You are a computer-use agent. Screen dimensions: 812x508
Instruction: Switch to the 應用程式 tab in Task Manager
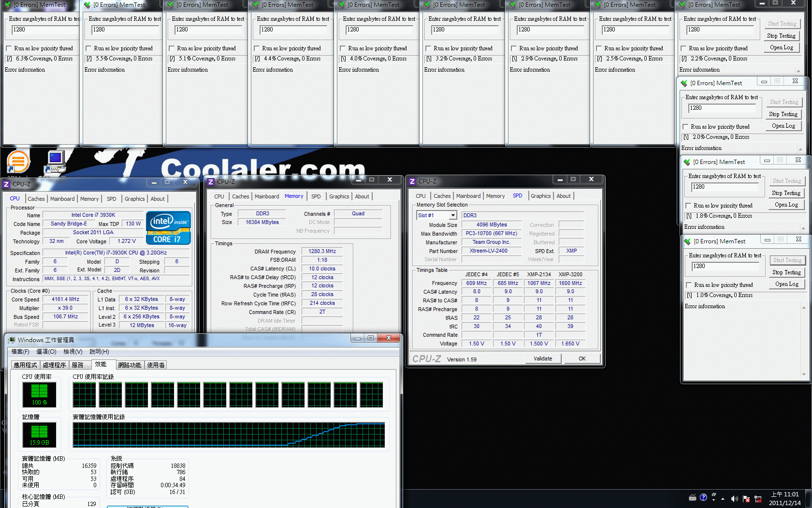25,365
